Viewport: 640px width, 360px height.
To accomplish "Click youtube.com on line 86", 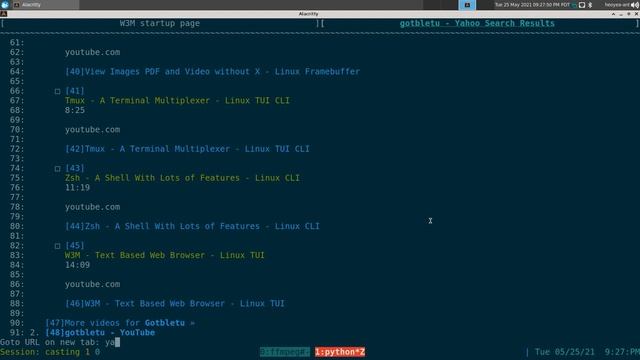I will pos(92,284).
